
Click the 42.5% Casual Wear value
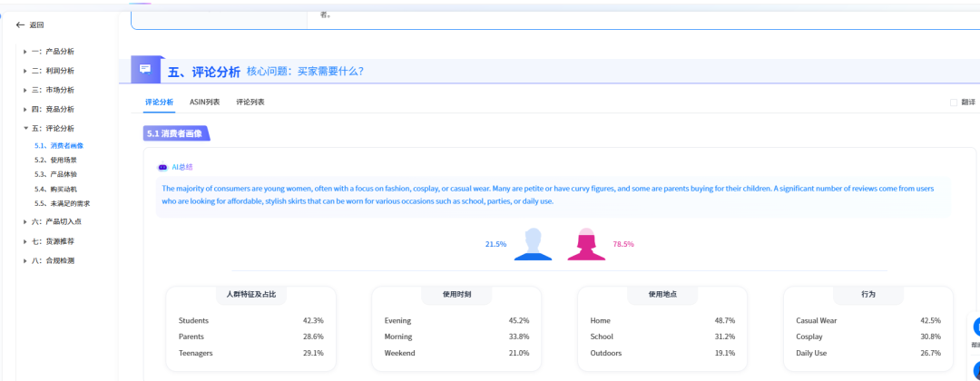point(931,320)
